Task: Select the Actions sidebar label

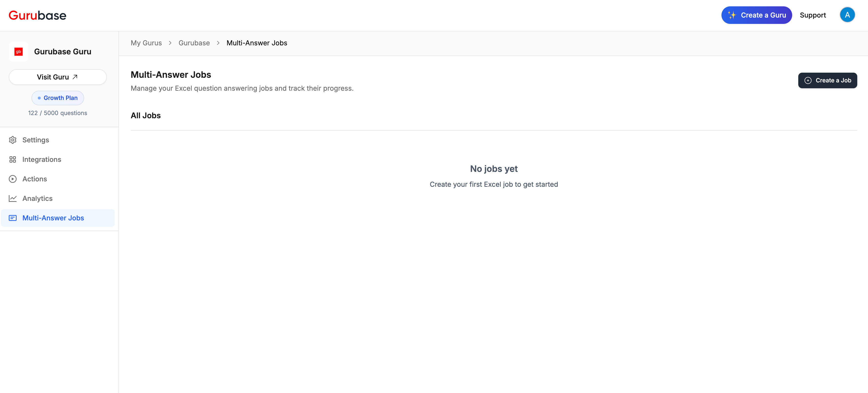Action: pyautogui.click(x=35, y=179)
